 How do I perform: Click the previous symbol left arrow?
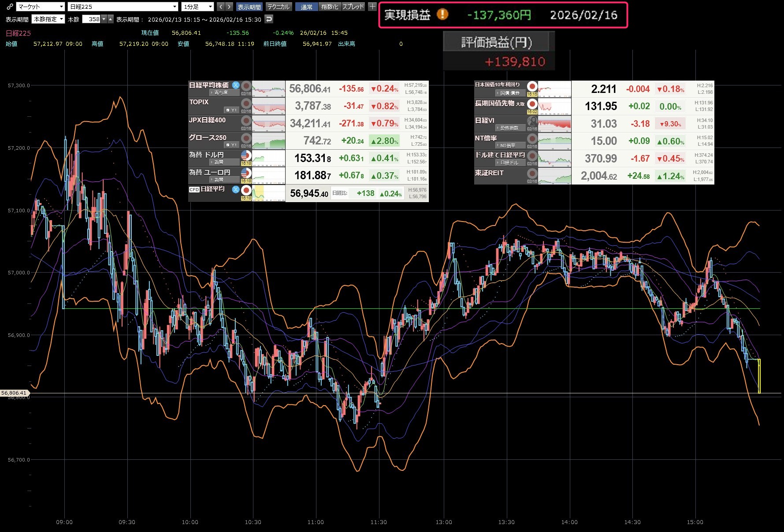coord(221,7)
